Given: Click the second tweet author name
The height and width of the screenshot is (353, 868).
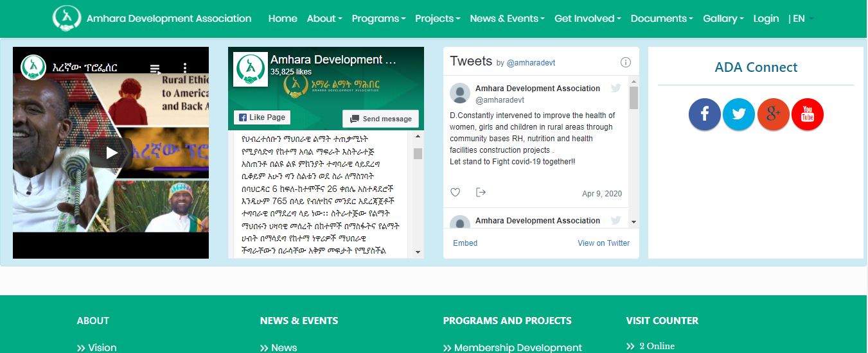Looking at the screenshot, I should tap(538, 221).
